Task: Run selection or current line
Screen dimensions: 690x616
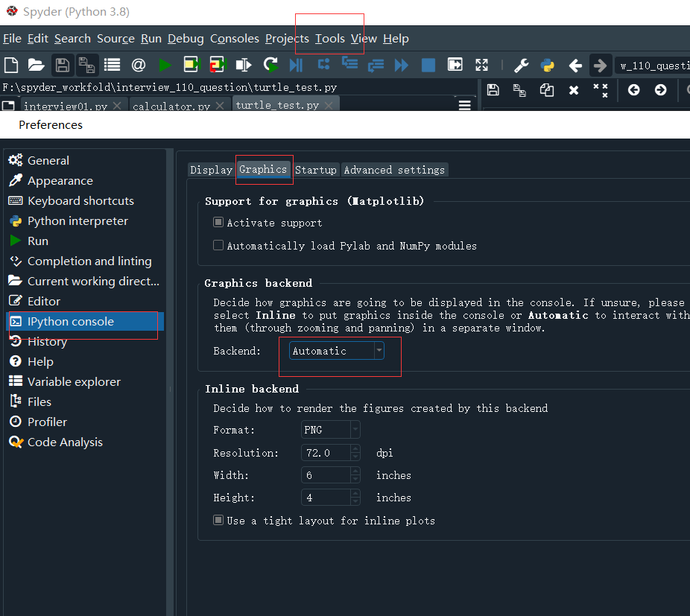Action: tap(244, 65)
